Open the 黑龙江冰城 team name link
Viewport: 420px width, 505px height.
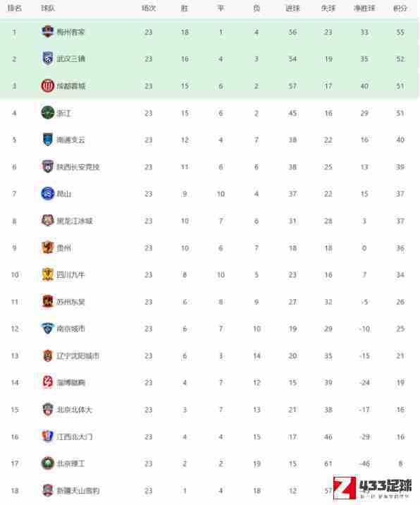pos(75,221)
